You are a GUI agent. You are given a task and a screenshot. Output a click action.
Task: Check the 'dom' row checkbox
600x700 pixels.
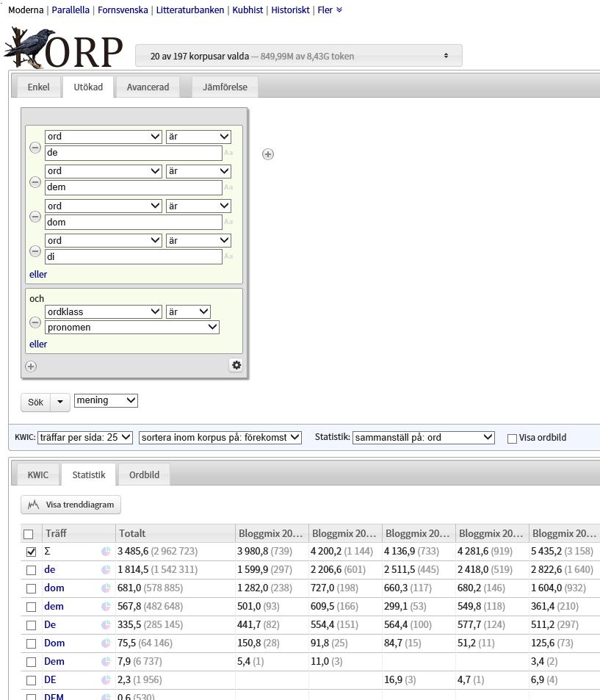click(x=31, y=588)
